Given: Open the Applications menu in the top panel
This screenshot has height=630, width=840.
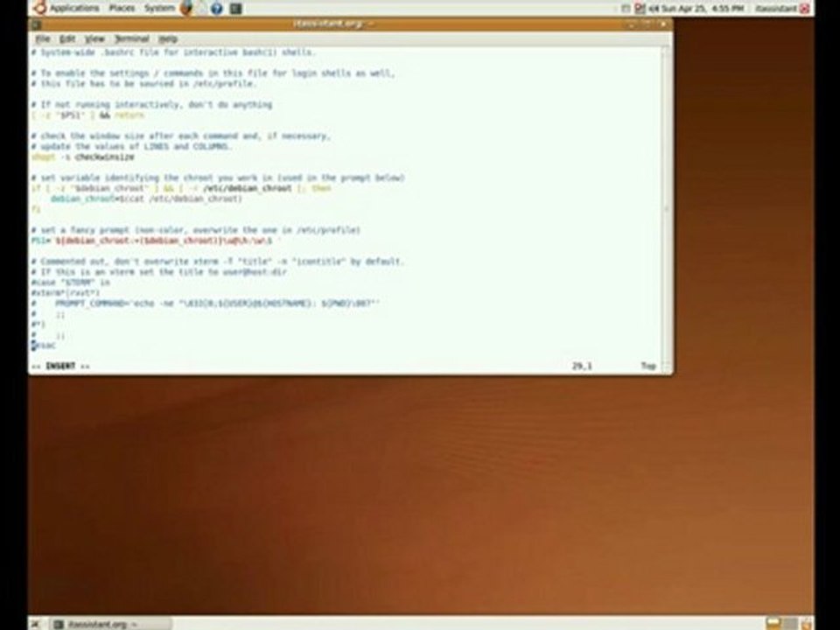Looking at the screenshot, I should [x=74, y=8].
